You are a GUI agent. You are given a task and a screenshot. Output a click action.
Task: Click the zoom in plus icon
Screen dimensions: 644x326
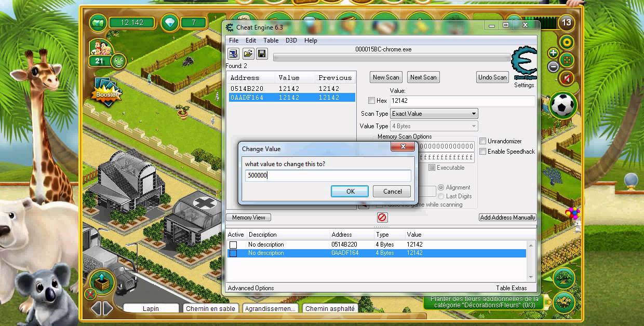tap(553, 53)
